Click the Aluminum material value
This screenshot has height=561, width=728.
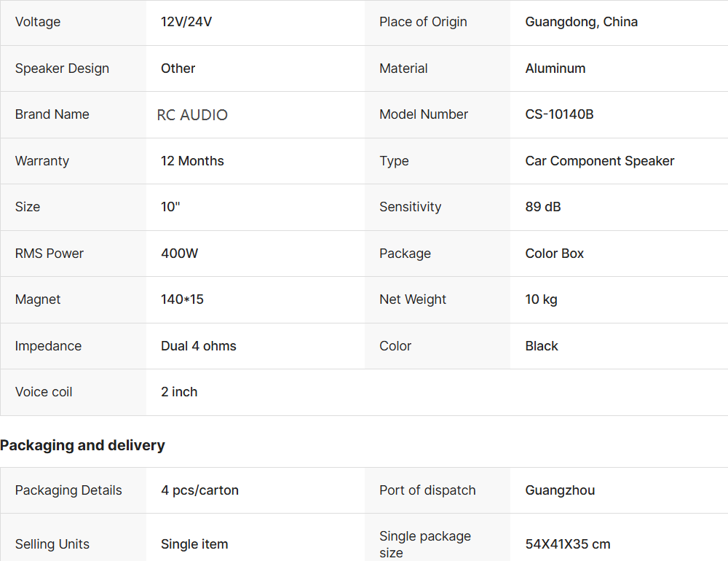coord(555,68)
